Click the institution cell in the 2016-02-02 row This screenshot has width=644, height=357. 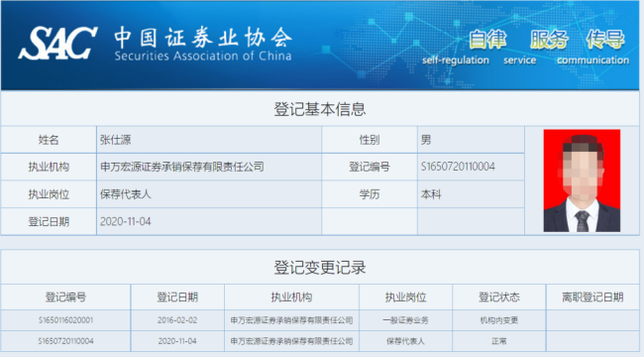coord(291,320)
